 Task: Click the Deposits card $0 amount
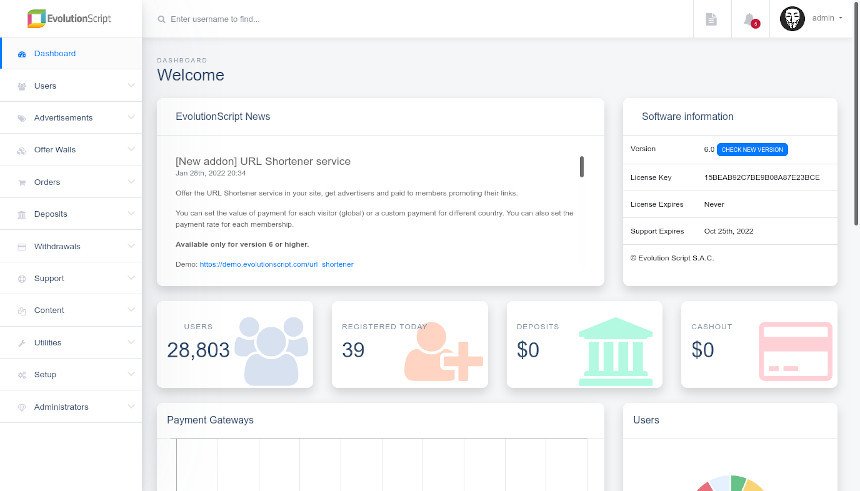tap(528, 350)
